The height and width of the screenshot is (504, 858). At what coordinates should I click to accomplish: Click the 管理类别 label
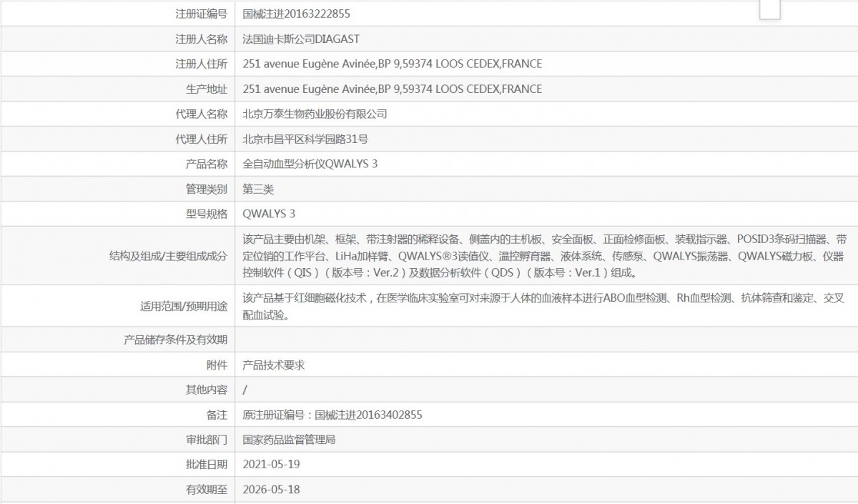click(207, 189)
